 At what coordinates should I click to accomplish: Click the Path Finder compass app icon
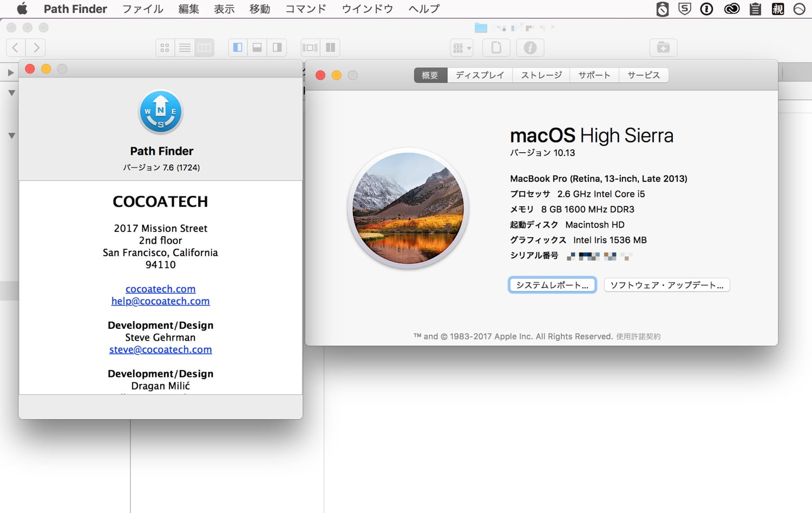tap(161, 112)
